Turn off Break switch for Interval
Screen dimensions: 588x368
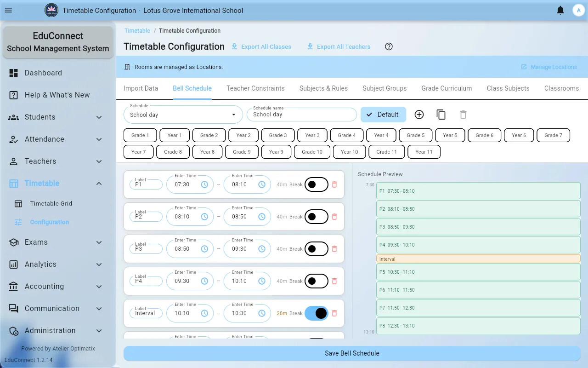pyautogui.click(x=317, y=313)
